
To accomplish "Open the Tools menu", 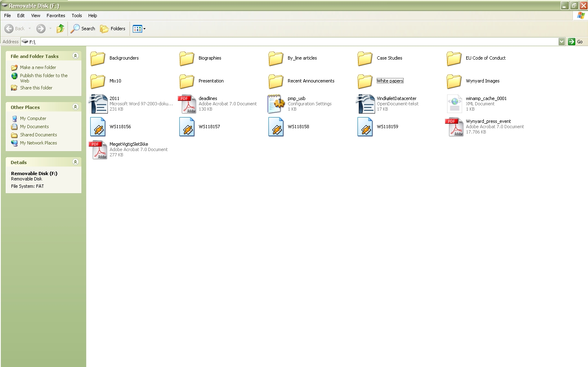I will coord(76,16).
